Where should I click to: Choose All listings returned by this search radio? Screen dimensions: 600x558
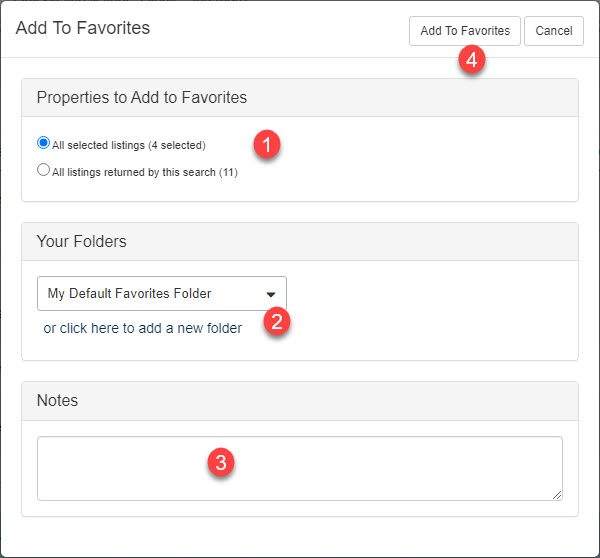pos(43,170)
